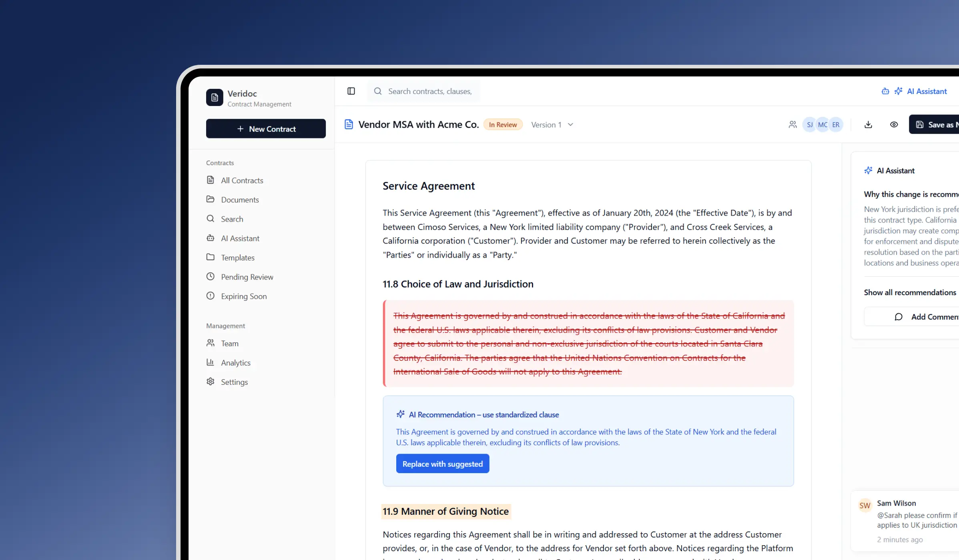Click Add Comment button
Image resolution: width=959 pixels, height=560 pixels.
[912, 316]
